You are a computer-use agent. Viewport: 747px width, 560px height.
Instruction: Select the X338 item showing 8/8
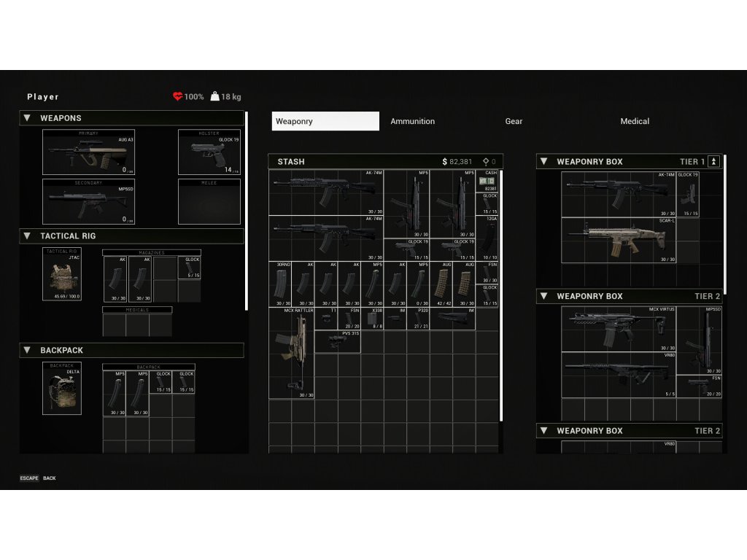point(372,318)
